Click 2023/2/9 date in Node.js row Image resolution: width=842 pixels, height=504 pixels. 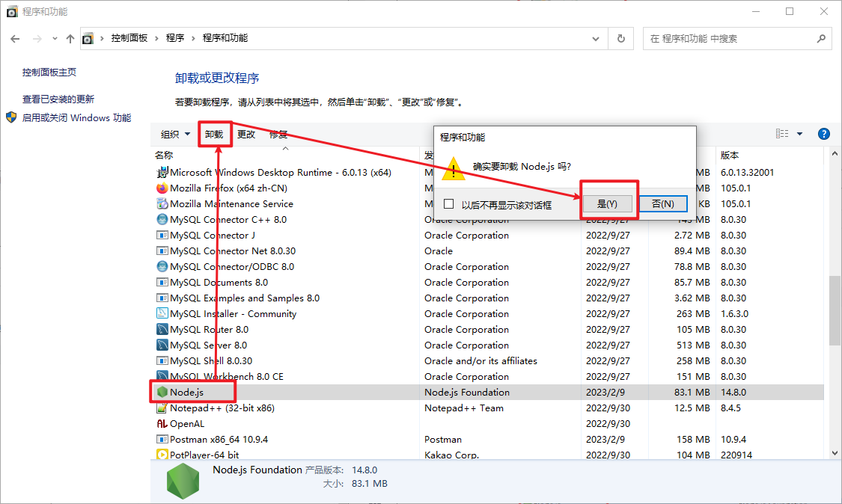pos(605,392)
